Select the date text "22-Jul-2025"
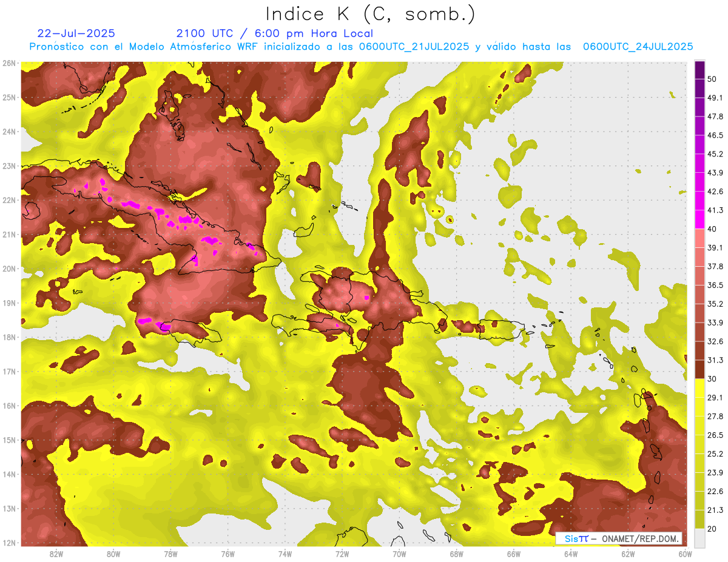Screen dimensions: 728x562 click(x=76, y=33)
